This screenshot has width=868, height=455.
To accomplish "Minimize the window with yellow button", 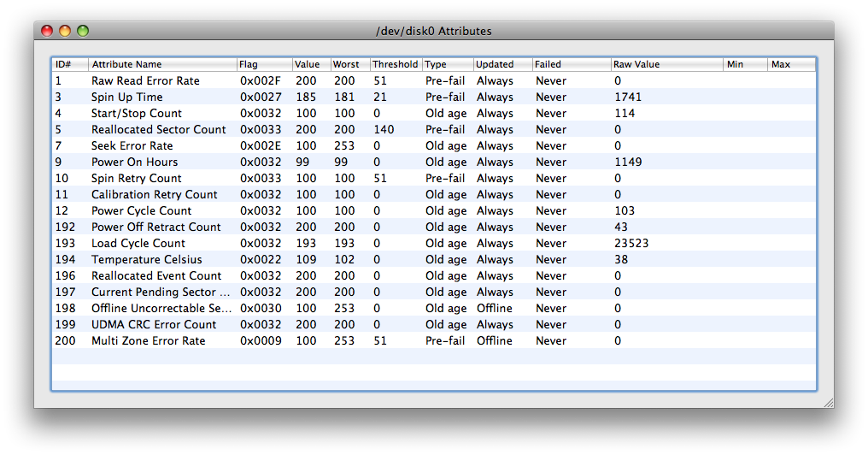I will tap(65, 31).
